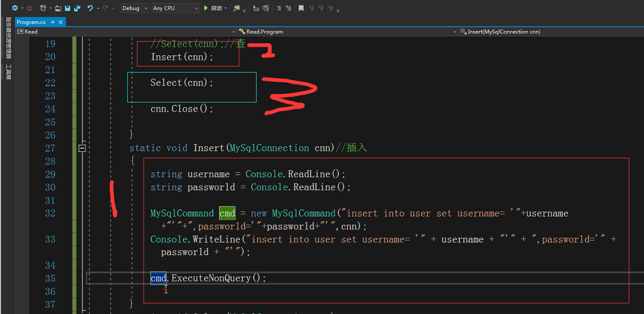Go to the previous bookmark icon
644x314 pixels.
coord(311,8)
